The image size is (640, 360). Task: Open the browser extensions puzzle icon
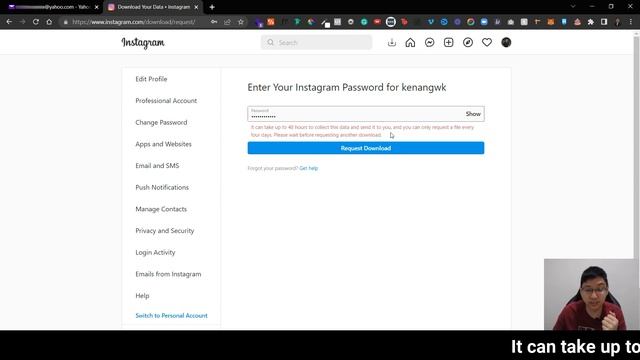click(590, 22)
